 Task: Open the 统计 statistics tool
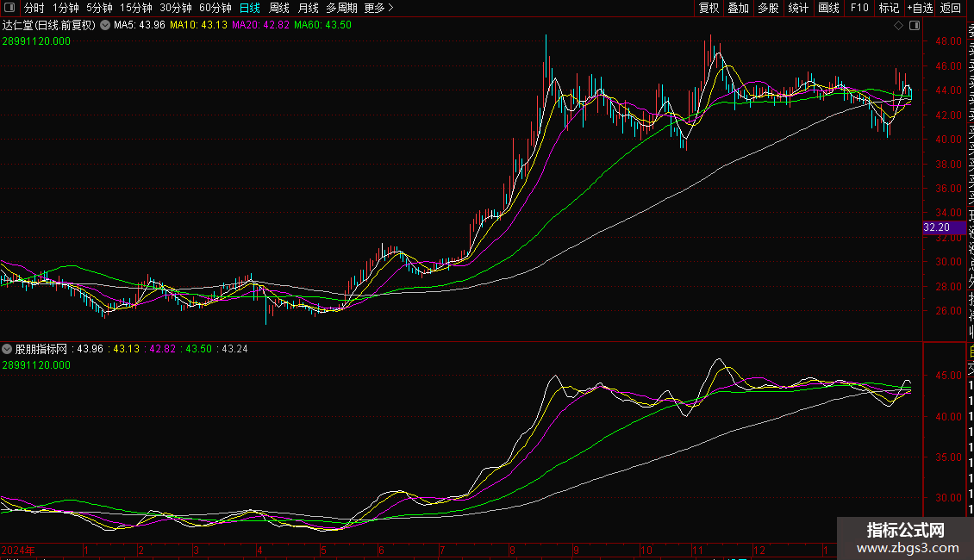[x=798, y=8]
